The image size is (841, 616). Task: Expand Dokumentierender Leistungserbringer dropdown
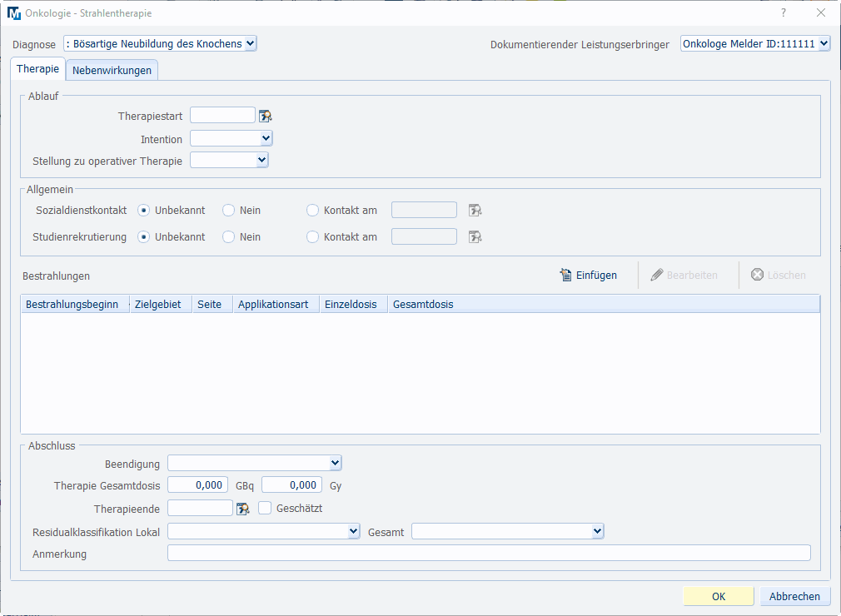click(755, 44)
